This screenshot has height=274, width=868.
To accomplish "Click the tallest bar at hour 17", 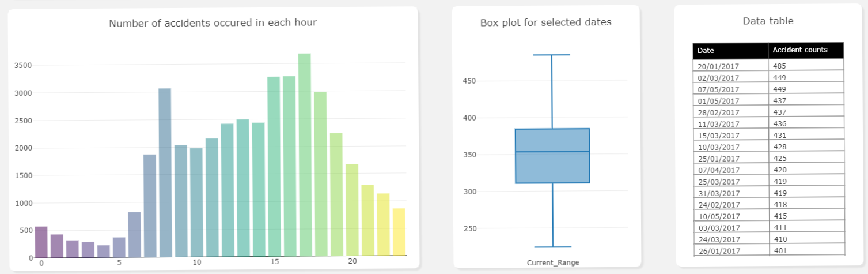I will click(x=305, y=155).
